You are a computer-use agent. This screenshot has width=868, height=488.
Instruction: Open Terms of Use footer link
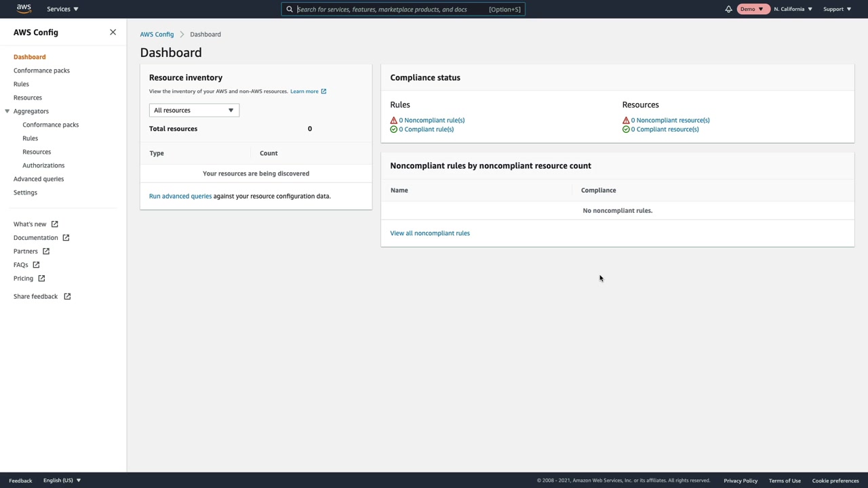pyautogui.click(x=785, y=481)
